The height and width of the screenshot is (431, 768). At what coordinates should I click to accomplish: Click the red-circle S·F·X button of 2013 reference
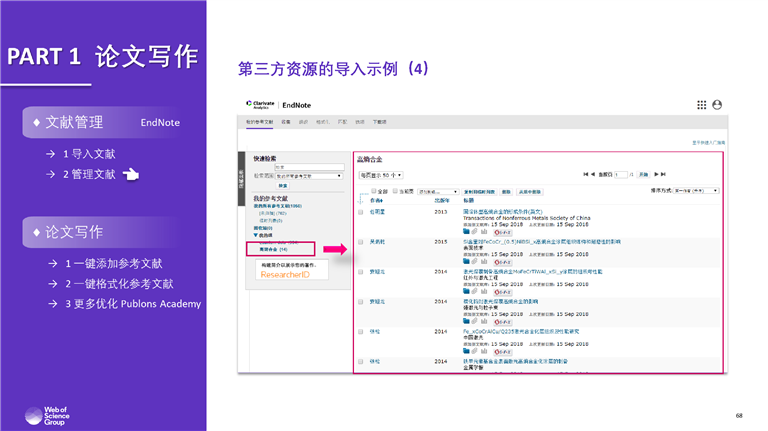(503, 232)
